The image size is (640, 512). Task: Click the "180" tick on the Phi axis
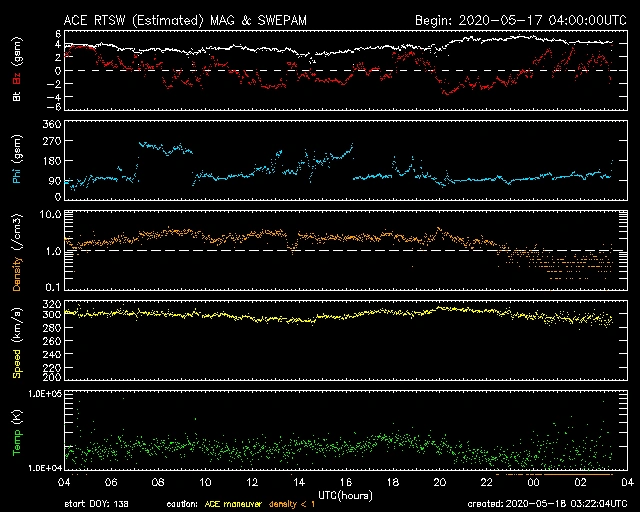click(52, 161)
